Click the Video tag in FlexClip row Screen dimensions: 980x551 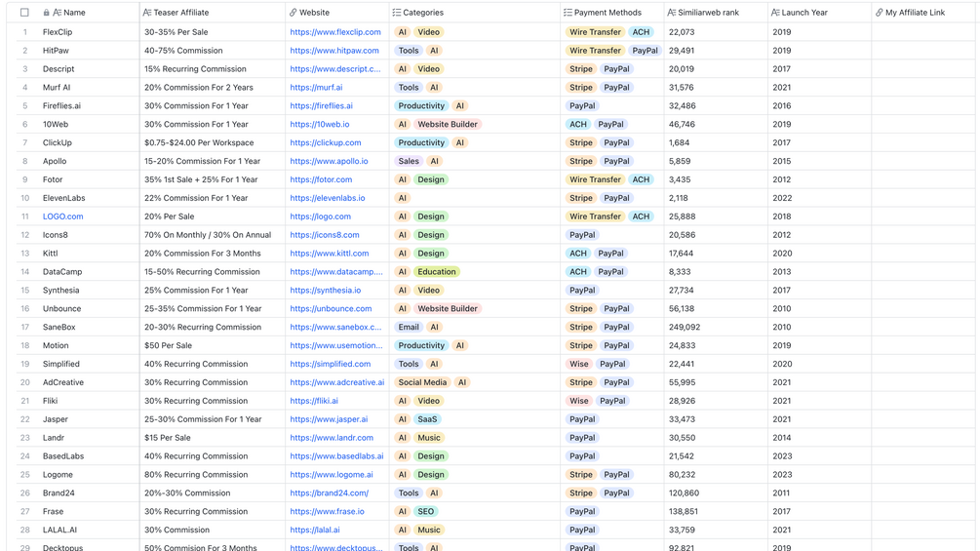pyautogui.click(x=429, y=32)
